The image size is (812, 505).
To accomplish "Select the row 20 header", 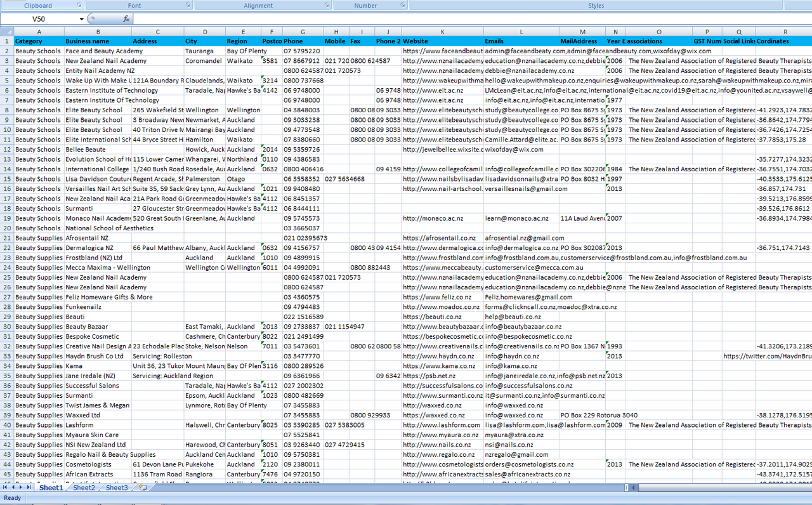I will click(6, 228).
